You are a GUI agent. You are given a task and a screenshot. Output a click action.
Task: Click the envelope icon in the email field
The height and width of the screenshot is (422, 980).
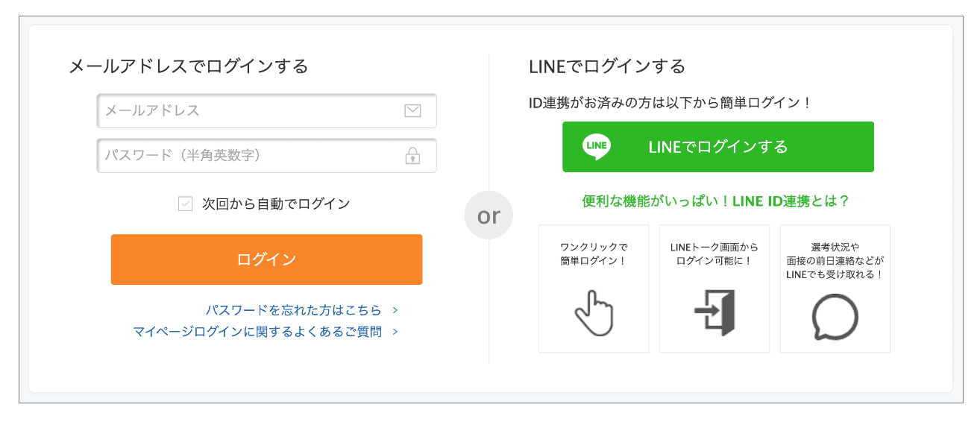coord(412,111)
